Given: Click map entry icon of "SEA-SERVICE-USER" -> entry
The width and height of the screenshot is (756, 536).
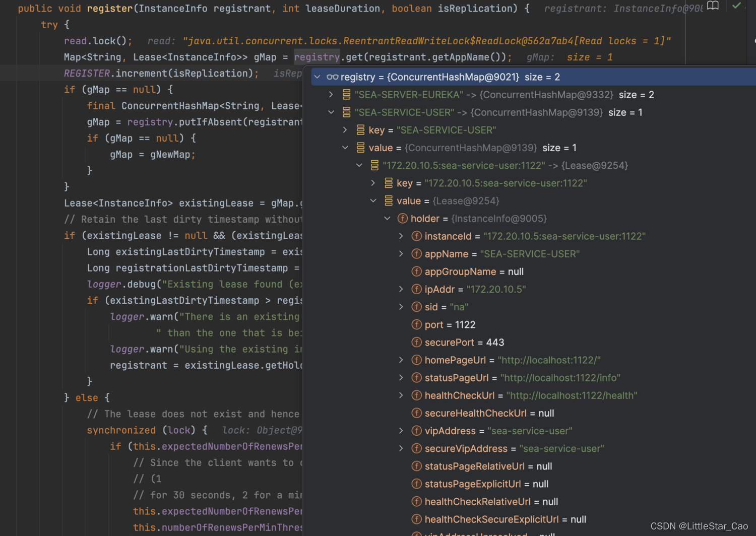Looking at the screenshot, I should [x=347, y=112].
